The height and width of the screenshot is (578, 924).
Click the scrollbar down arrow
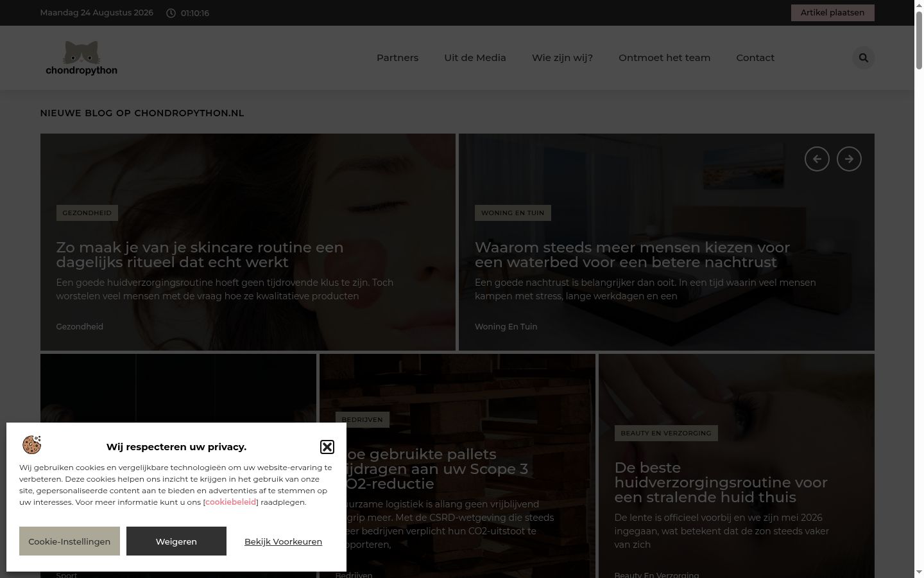click(919, 572)
